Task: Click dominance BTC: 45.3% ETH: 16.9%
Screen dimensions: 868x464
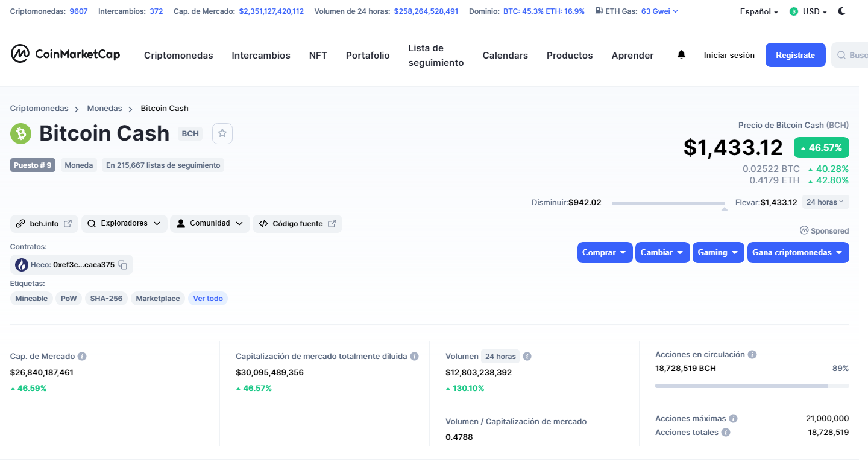Action: [544, 11]
